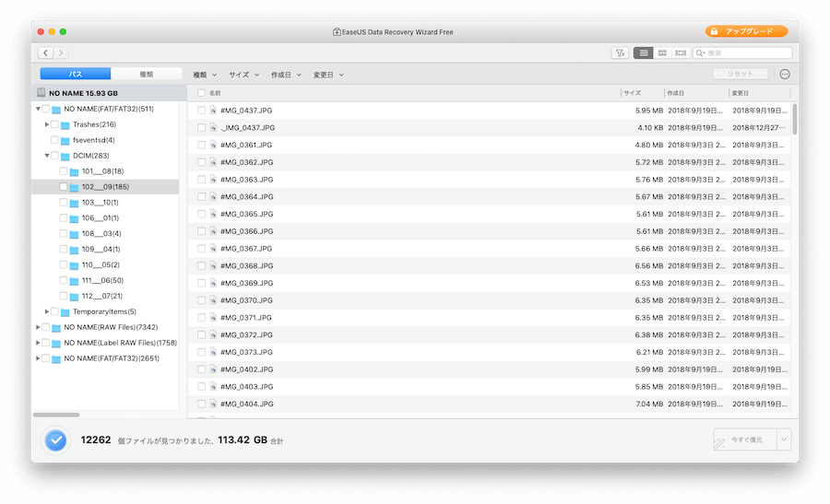830x504 pixels.
Task: Open the 種類 filter dropdown
Action: tap(205, 75)
